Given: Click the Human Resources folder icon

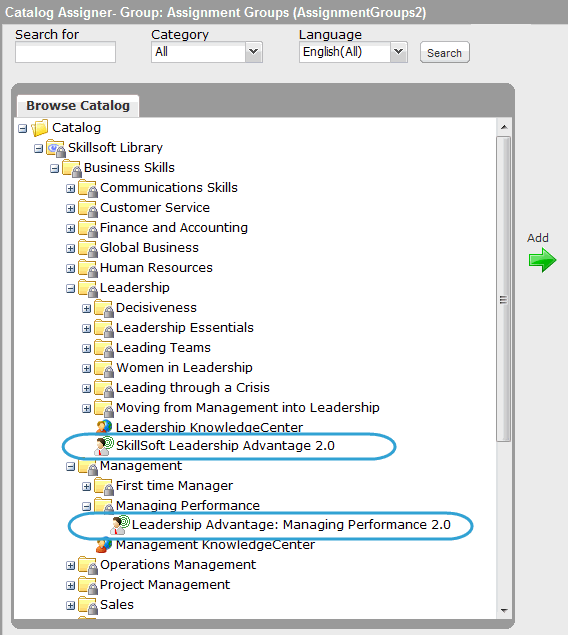Looking at the screenshot, I should pos(87,268).
